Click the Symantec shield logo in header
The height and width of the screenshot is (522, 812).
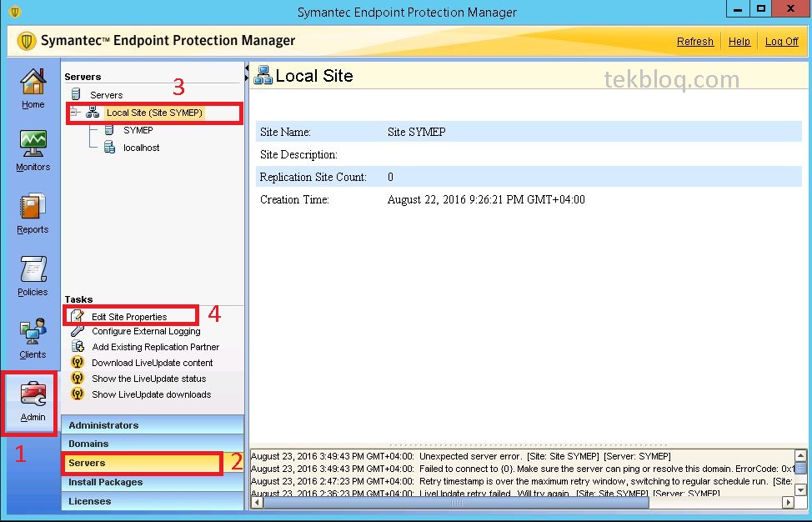[x=26, y=40]
